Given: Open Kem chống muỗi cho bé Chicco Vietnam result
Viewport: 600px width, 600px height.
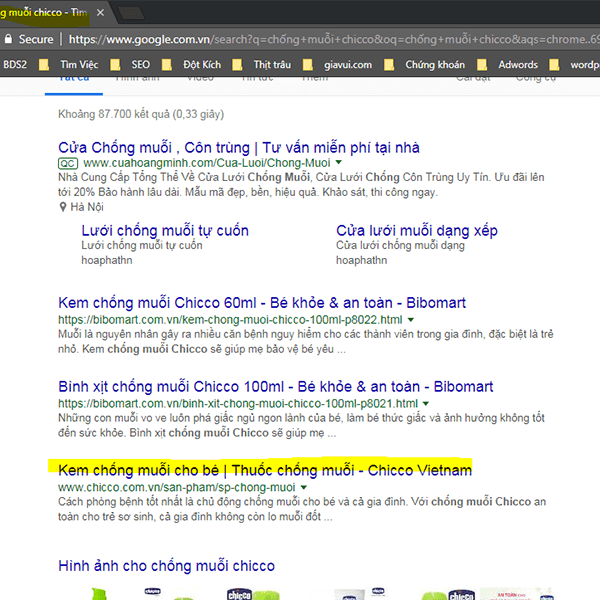Looking at the screenshot, I should (265, 470).
